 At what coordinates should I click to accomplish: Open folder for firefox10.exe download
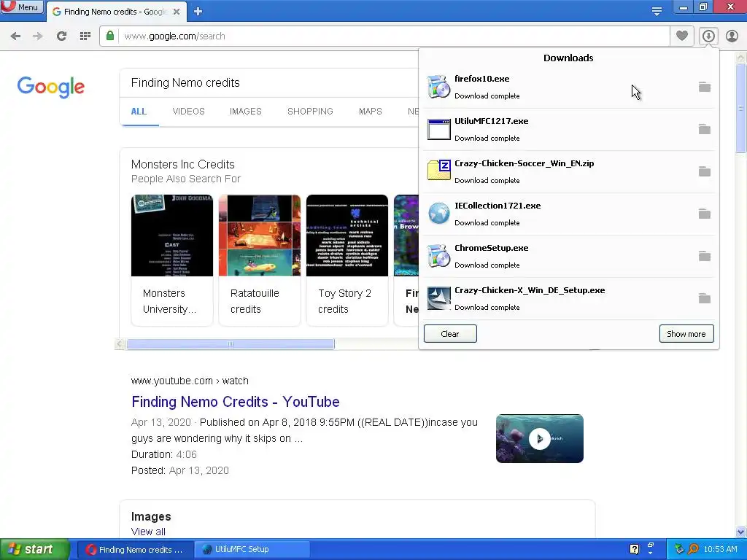click(704, 87)
